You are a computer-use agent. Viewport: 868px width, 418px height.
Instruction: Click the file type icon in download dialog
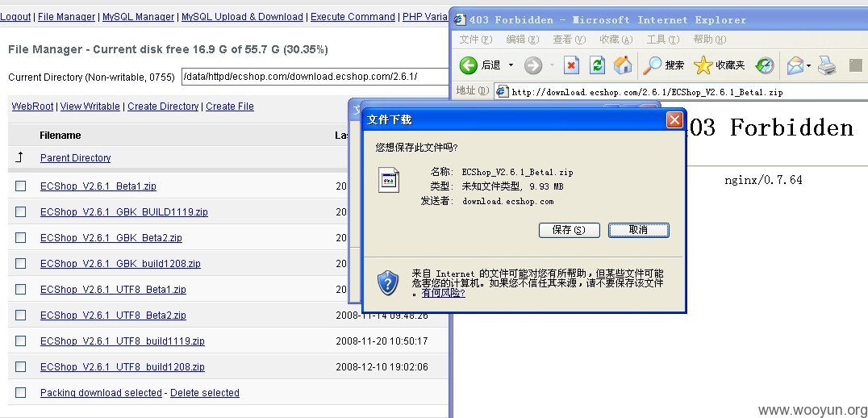[389, 179]
